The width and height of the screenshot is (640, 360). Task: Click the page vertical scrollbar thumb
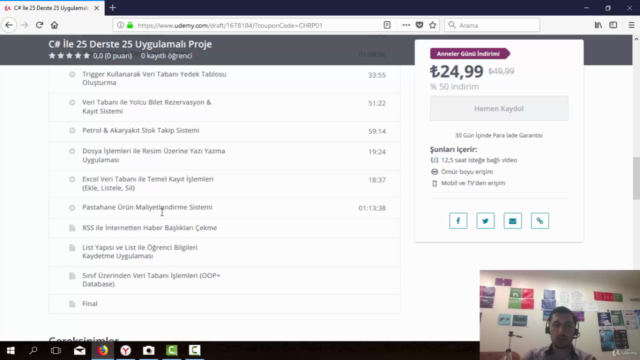(636, 178)
